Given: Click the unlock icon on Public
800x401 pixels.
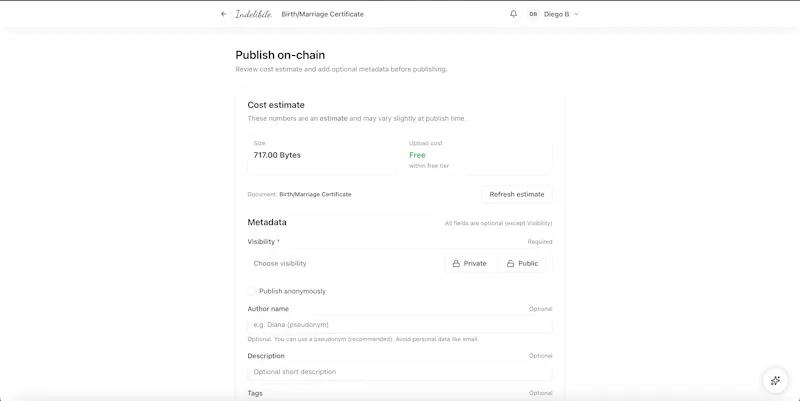Looking at the screenshot, I should [x=510, y=264].
